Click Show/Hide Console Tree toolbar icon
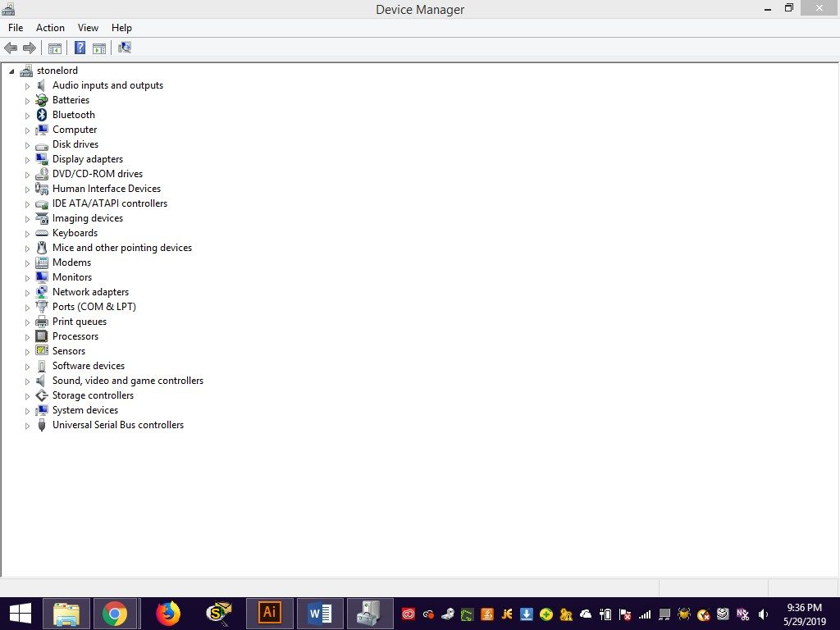 point(55,48)
